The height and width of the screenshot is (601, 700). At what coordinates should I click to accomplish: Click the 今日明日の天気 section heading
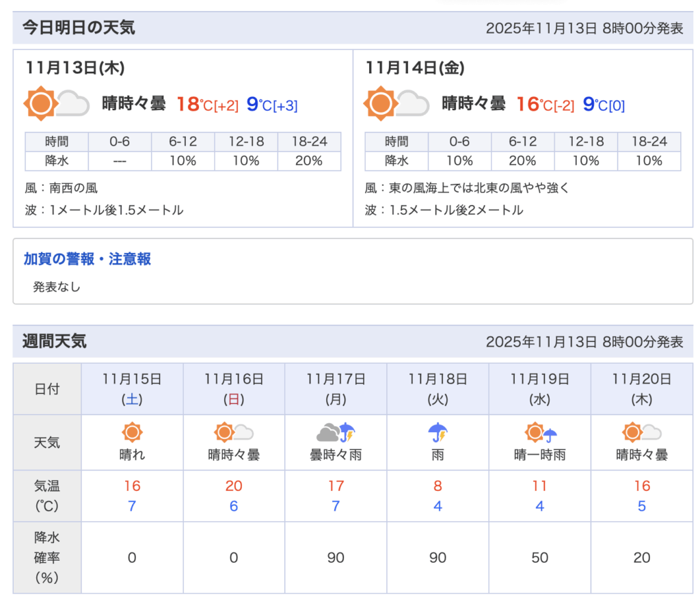click(x=79, y=28)
